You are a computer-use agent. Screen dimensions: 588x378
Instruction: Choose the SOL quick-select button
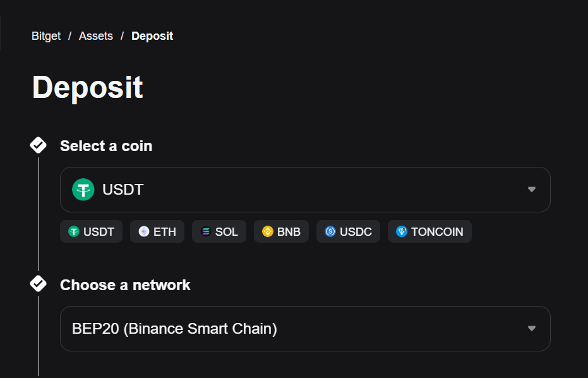pos(219,231)
